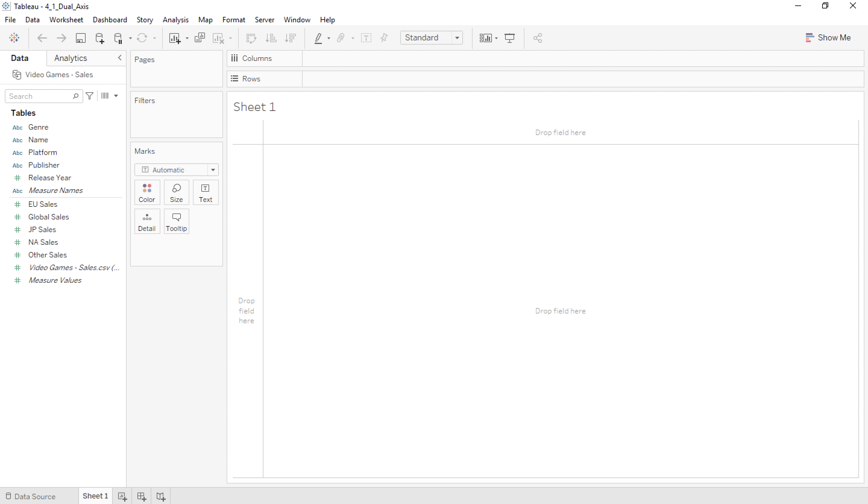Toggle the data pane list view icon
This screenshot has height=504, width=868.
[105, 96]
